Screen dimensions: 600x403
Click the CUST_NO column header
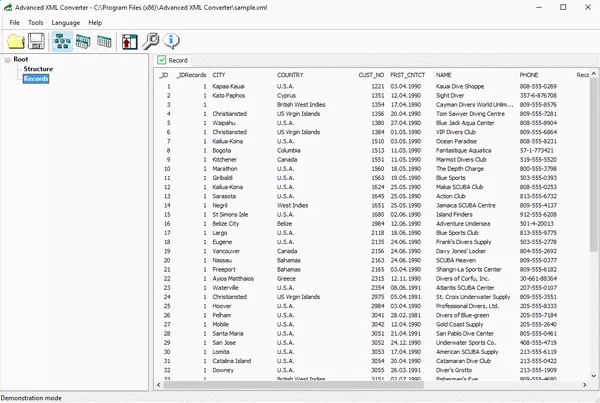tap(371, 75)
